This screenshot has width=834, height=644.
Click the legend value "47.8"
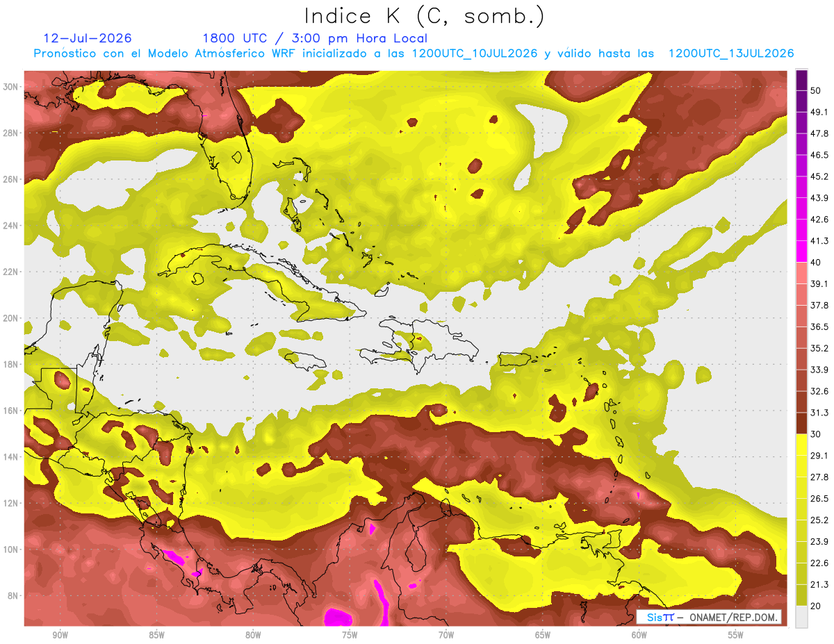click(x=819, y=134)
